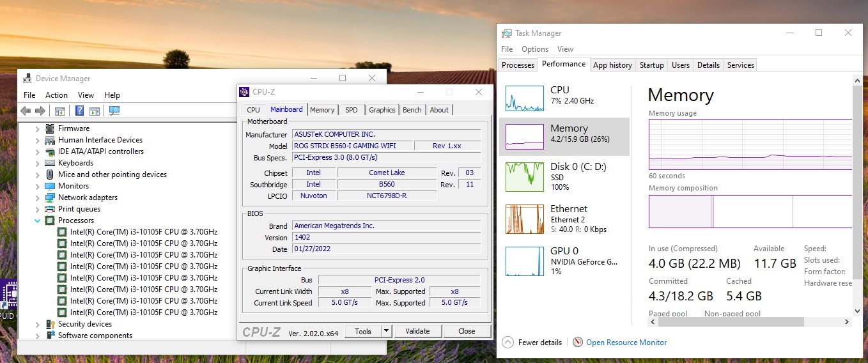The width and height of the screenshot is (868, 363).
Task: Collapse the Processors tree node
Action: [x=38, y=220]
